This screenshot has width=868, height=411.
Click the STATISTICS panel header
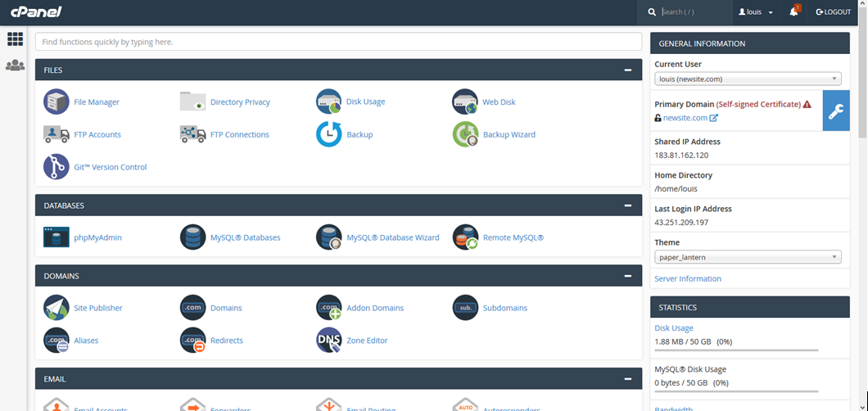point(749,307)
